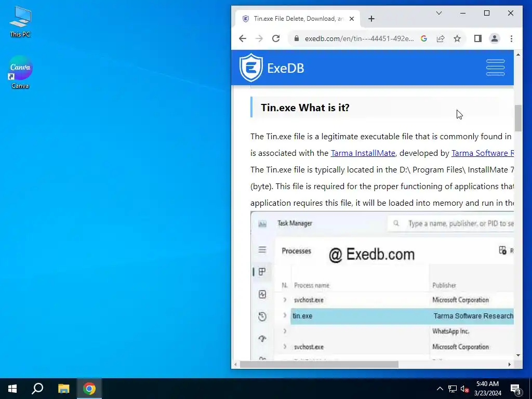532x399 pixels.
Task: Click the 'Tin.exe What is it?' heading
Action: [305, 108]
